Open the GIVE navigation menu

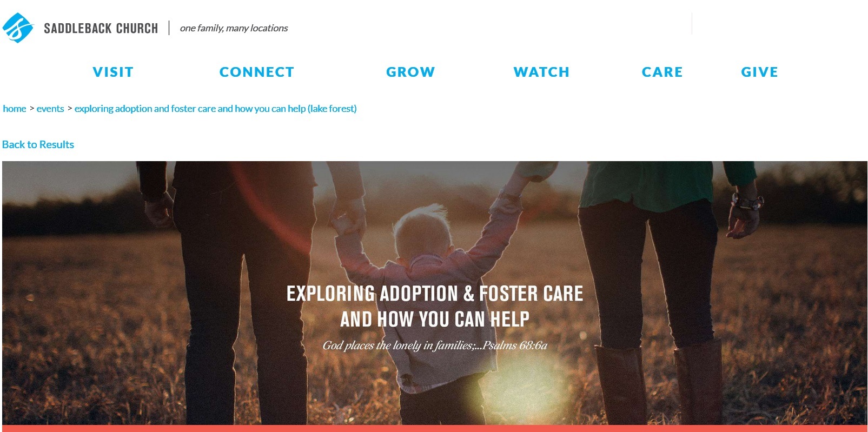[759, 72]
